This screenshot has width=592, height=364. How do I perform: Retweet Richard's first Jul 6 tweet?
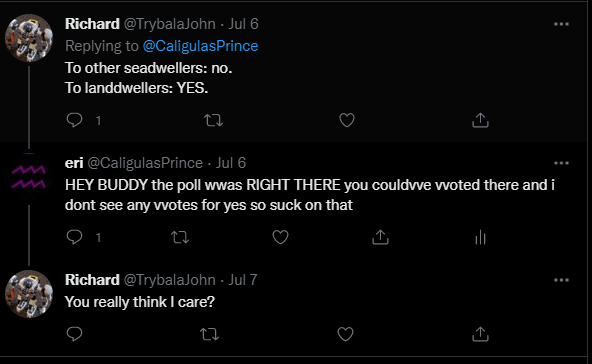[x=213, y=120]
